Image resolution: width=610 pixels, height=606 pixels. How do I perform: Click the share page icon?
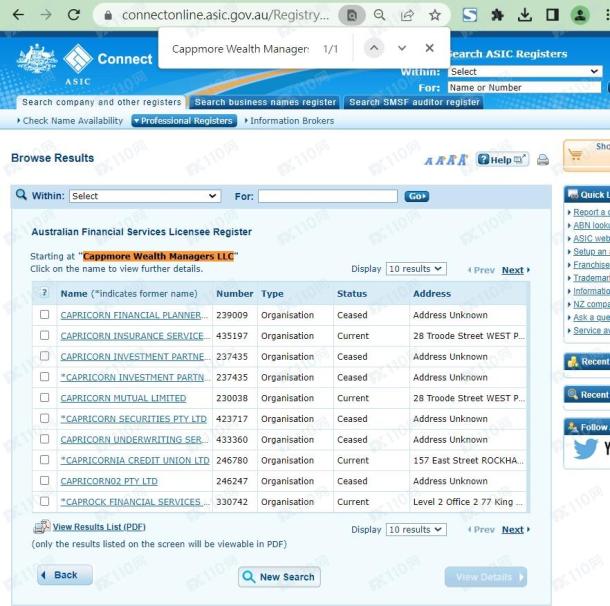click(407, 15)
